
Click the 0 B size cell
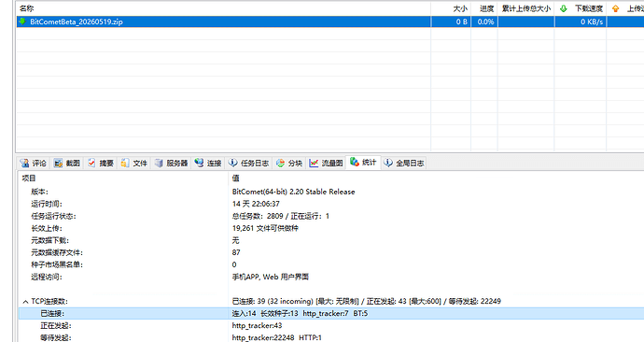pyautogui.click(x=451, y=21)
